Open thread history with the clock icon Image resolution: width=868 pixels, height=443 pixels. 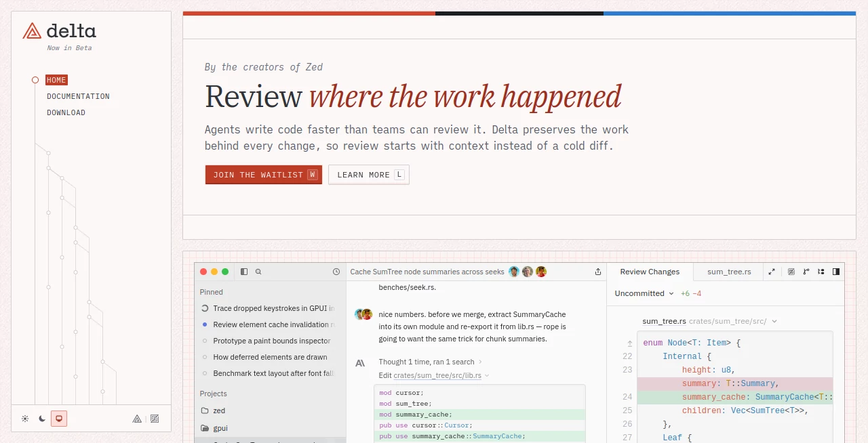click(x=336, y=272)
